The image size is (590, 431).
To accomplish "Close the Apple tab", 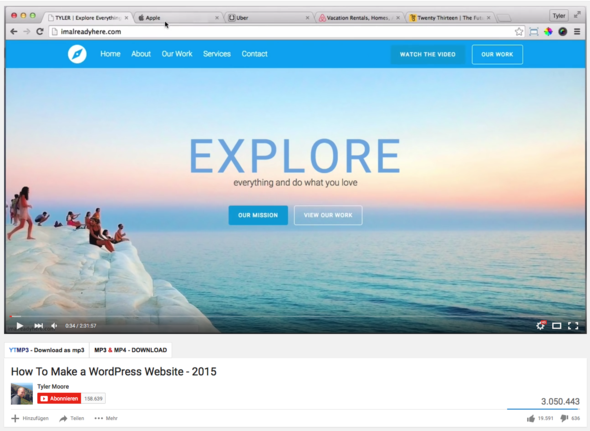I will 217,18.
